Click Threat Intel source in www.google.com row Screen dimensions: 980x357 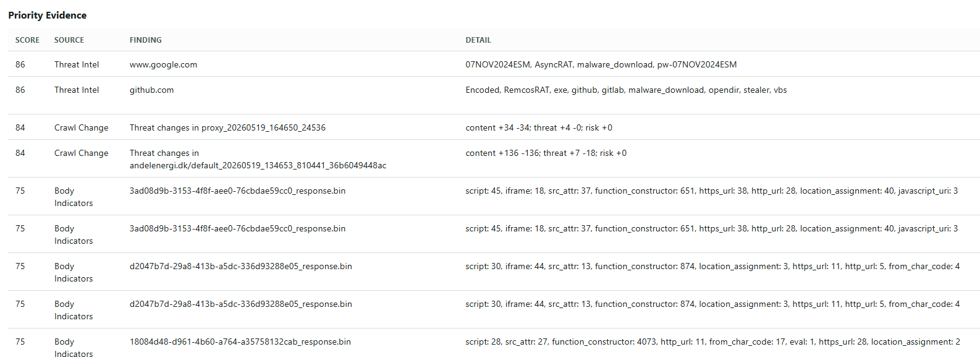[77, 64]
